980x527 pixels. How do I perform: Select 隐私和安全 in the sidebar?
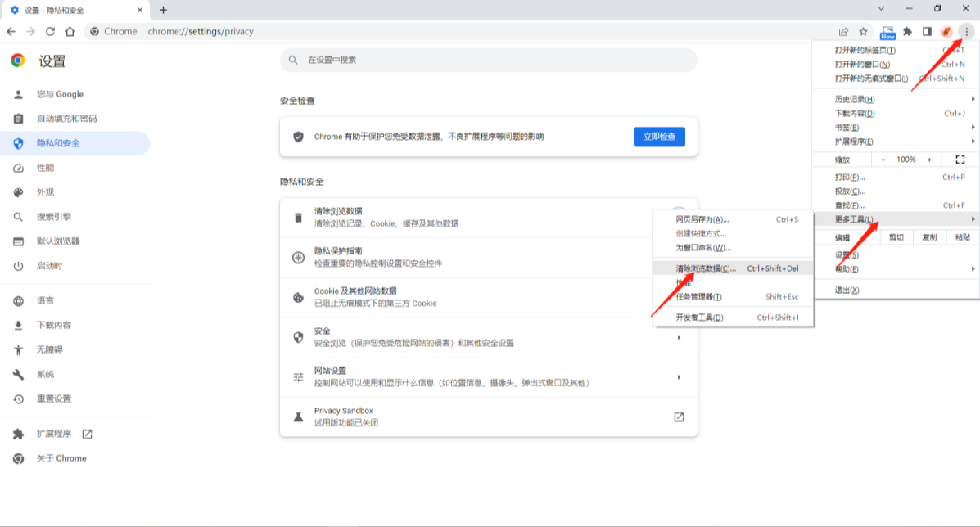tap(75, 143)
